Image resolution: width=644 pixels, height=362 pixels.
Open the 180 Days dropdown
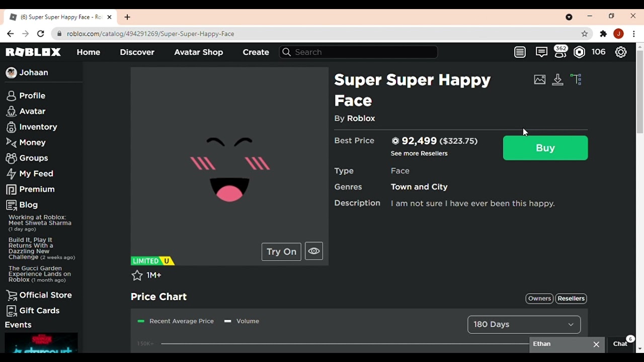pos(524,324)
